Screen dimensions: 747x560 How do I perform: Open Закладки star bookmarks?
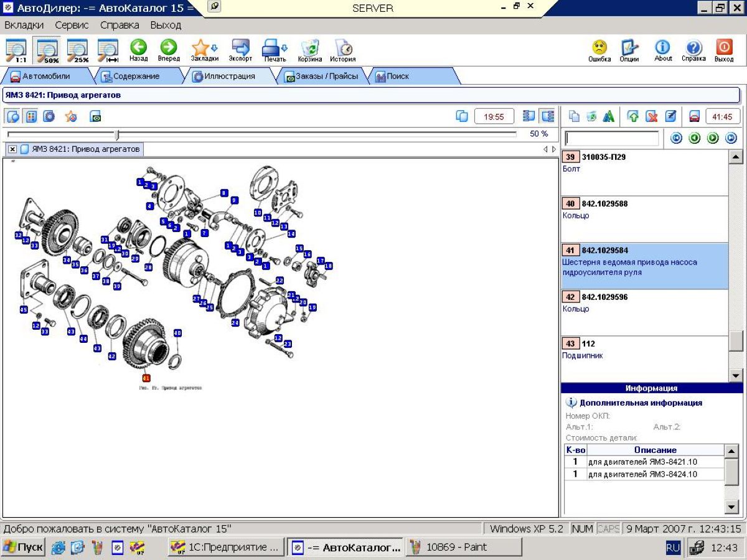204,50
